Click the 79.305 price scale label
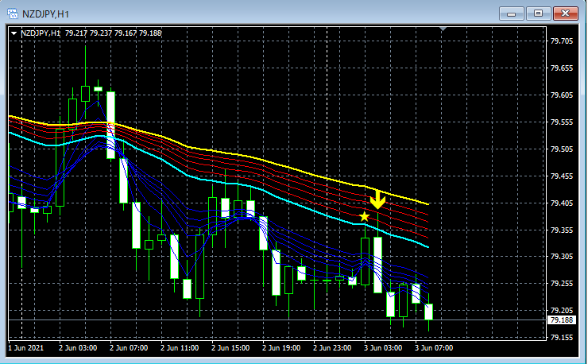Viewport: 588px width, 364px height. pos(561,256)
